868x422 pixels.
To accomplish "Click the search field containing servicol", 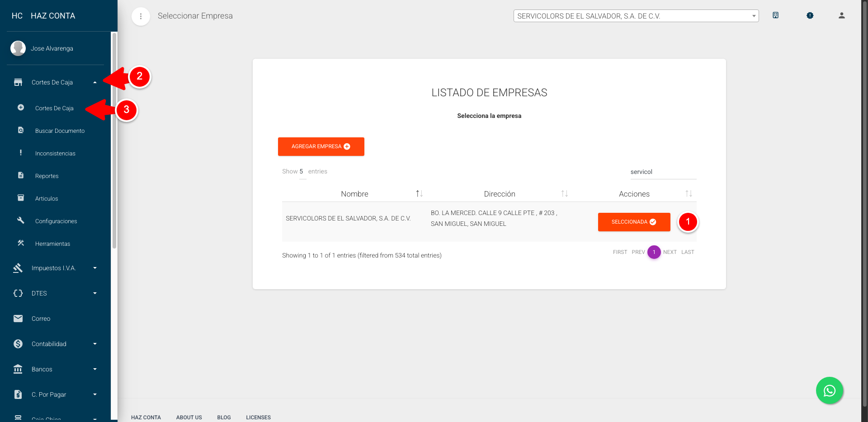I will tap(662, 172).
